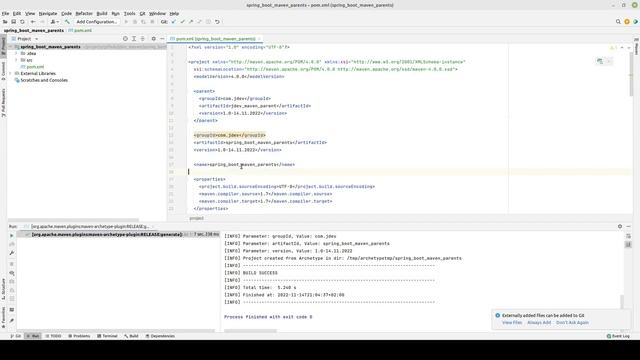640x360 pixels.
Task: Toggle the Structure side tool window
Action: [x=3, y=289]
